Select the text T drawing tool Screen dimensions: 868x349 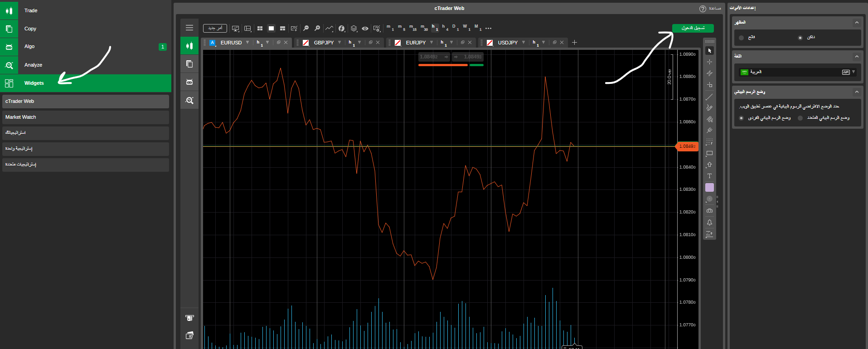(709, 176)
